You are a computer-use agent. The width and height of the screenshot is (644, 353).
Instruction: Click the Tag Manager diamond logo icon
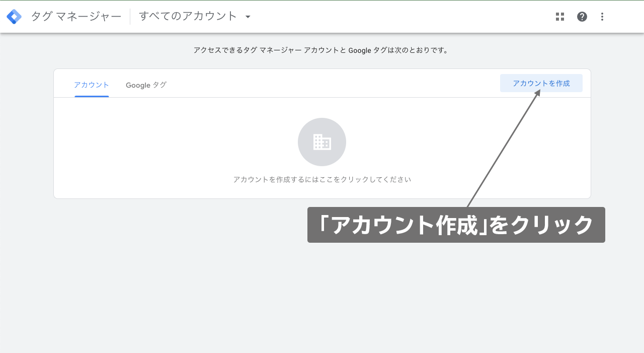coord(14,16)
